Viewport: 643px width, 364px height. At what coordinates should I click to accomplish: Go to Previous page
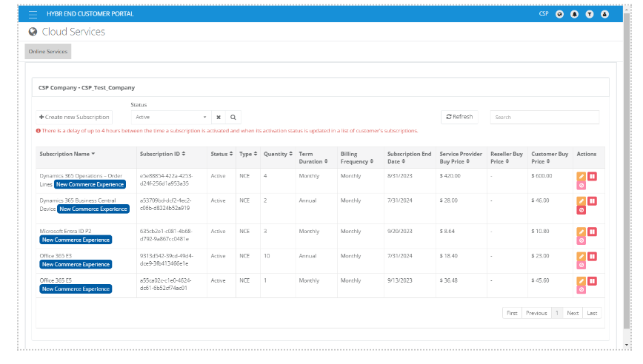point(536,313)
